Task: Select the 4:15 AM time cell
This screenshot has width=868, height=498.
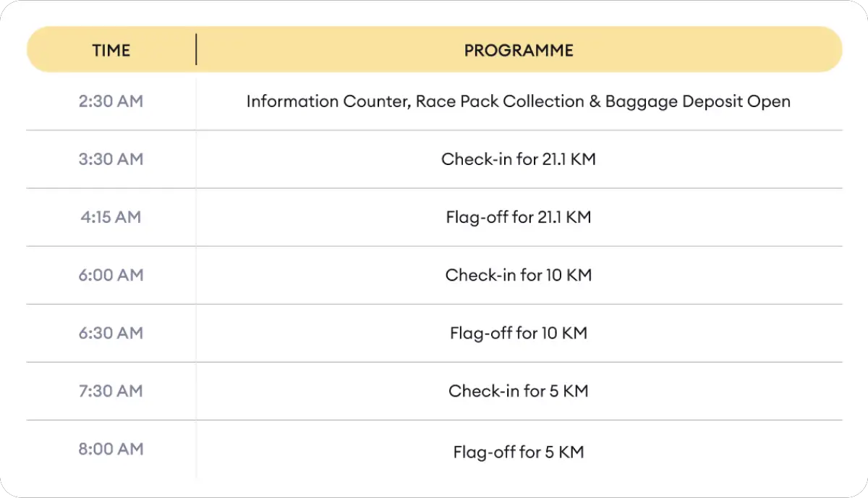Action: [x=111, y=217]
